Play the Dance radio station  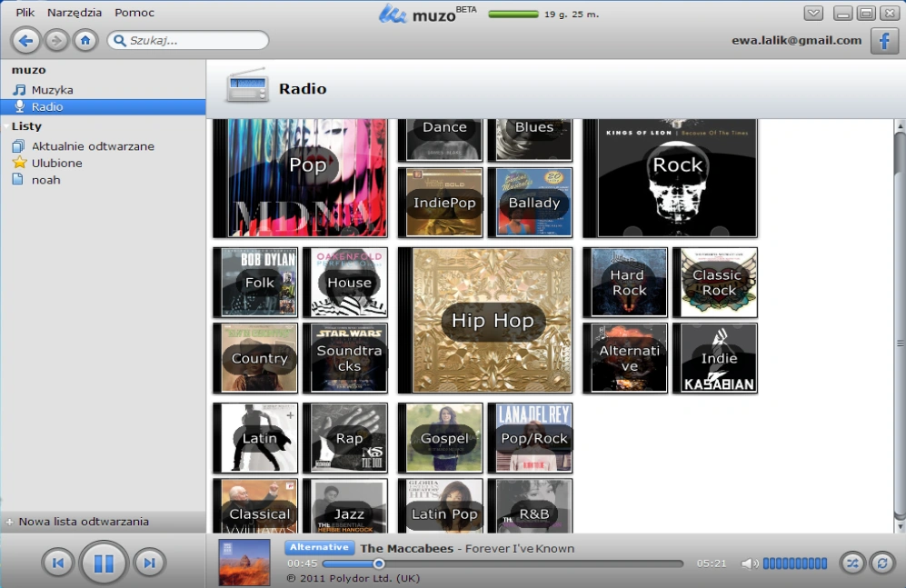click(440, 140)
